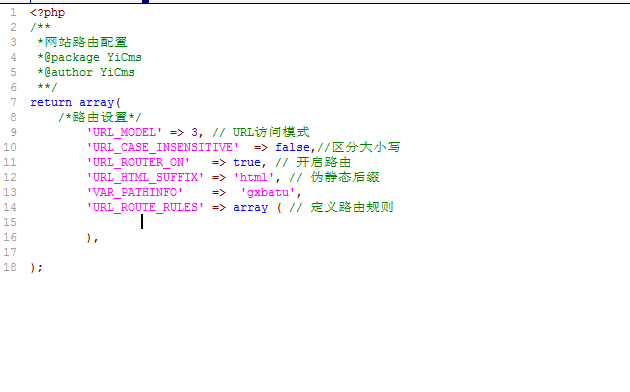Click line number 14 in the gutter

(10, 207)
